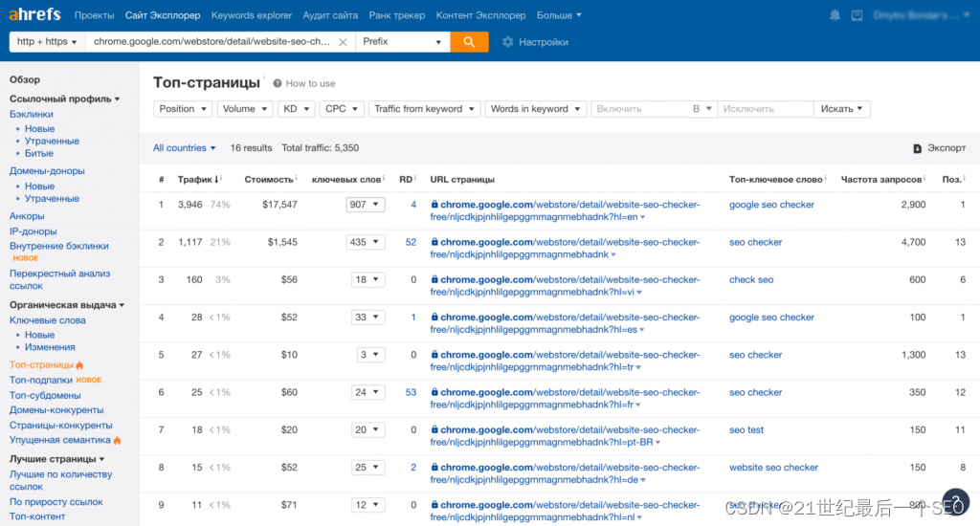
Task: Expand the Больше menu
Action: (x=559, y=15)
